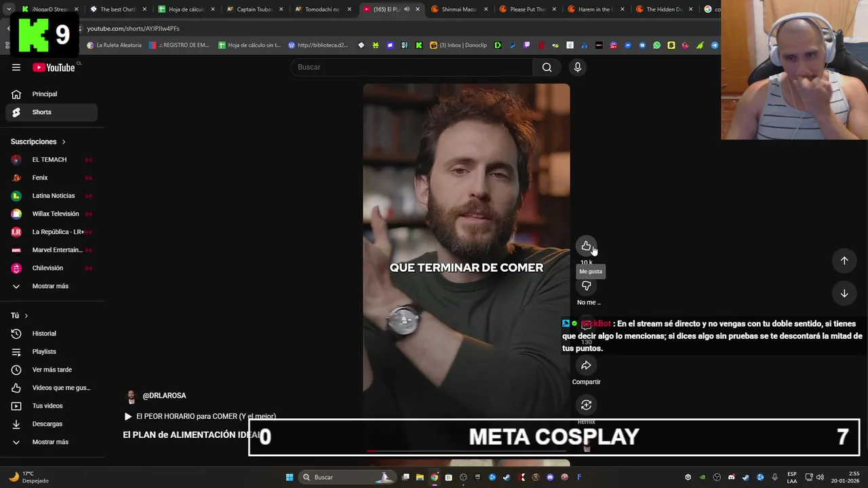Viewport: 868px width, 488px height.
Task: Open Ver más tarde list
Action: click(52, 369)
